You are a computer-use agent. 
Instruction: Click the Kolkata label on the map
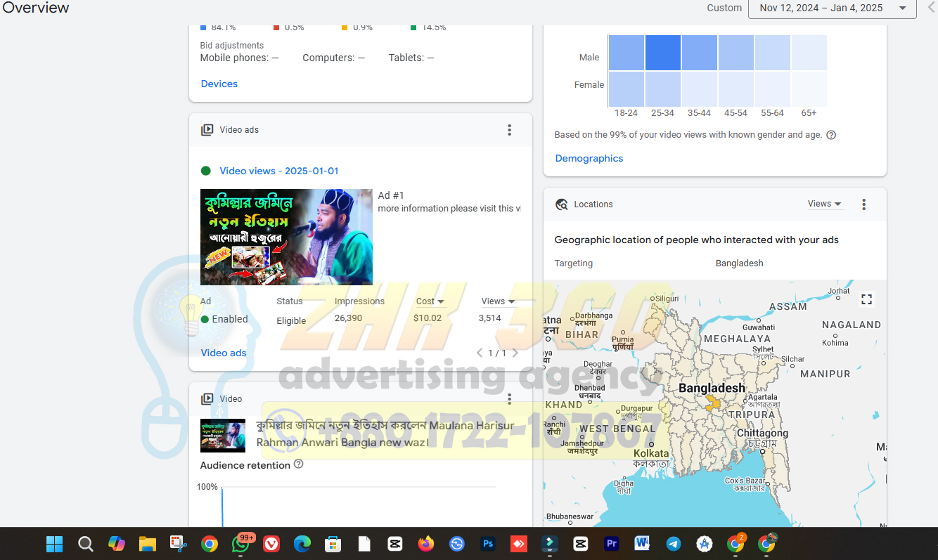point(651,454)
